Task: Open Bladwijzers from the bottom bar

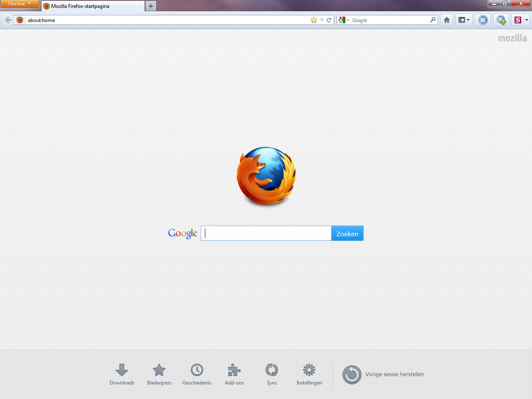Action: click(x=159, y=374)
